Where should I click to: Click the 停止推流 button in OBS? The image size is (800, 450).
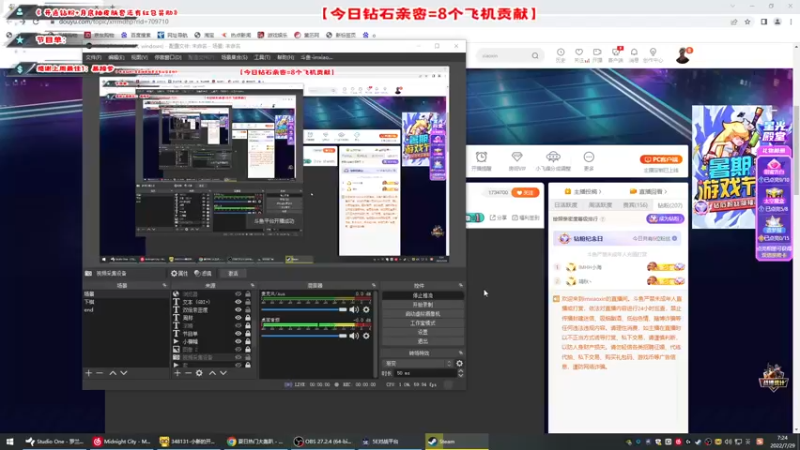click(422, 296)
